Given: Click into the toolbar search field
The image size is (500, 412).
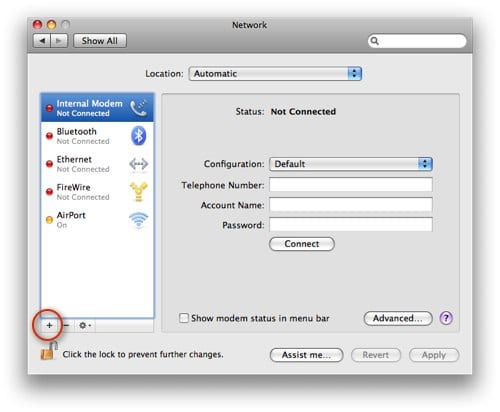Looking at the screenshot, I should tap(417, 41).
